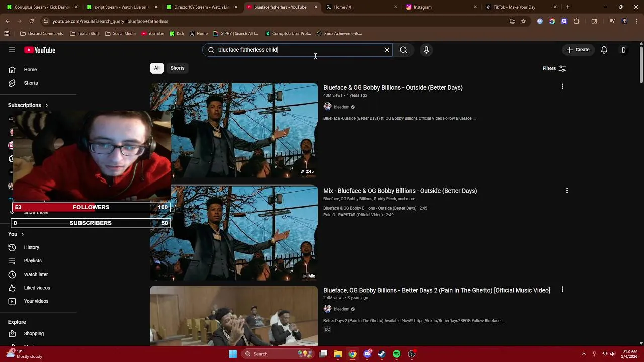Open bleedem channel under the first result
The width and height of the screenshot is (644, 362).
click(341, 107)
